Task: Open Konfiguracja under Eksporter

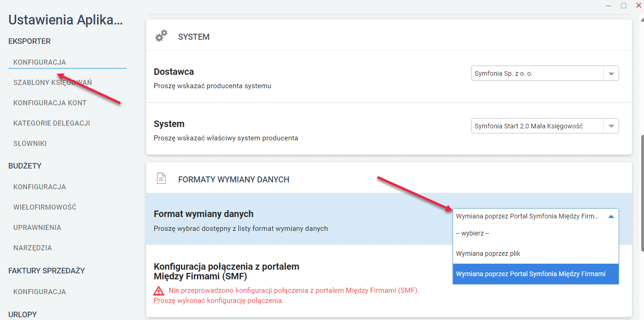Action: (x=40, y=62)
